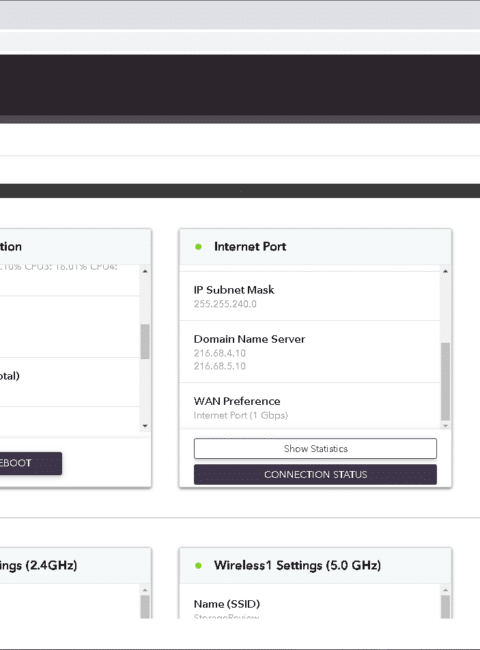Select the Domain Name Server entry
This screenshot has width=480, height=650.
tap(310, 352)
